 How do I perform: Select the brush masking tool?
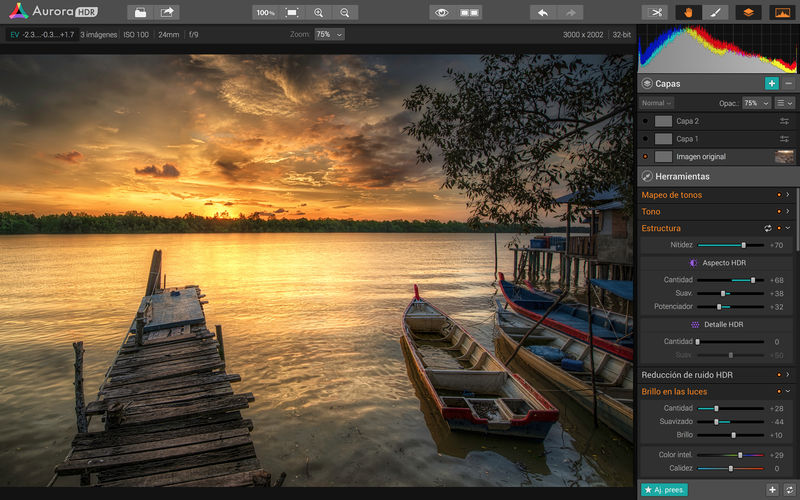tap(715, 12)
